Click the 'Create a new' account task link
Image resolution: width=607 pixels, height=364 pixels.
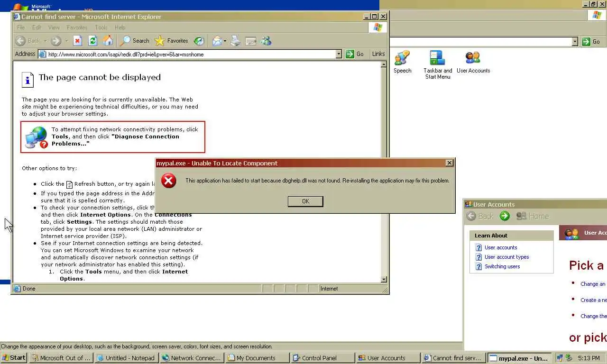pyautogui.click(x=593, y=300)
